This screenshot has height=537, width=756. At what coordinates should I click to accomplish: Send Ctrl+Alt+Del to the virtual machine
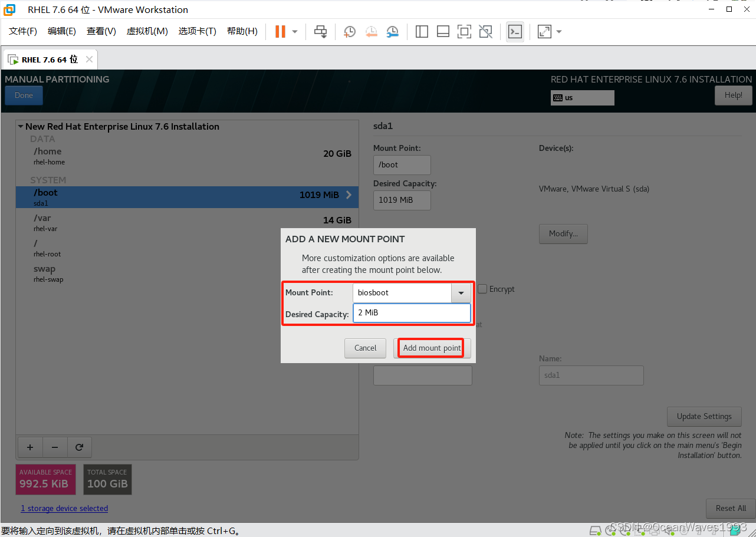click(320, 31)
